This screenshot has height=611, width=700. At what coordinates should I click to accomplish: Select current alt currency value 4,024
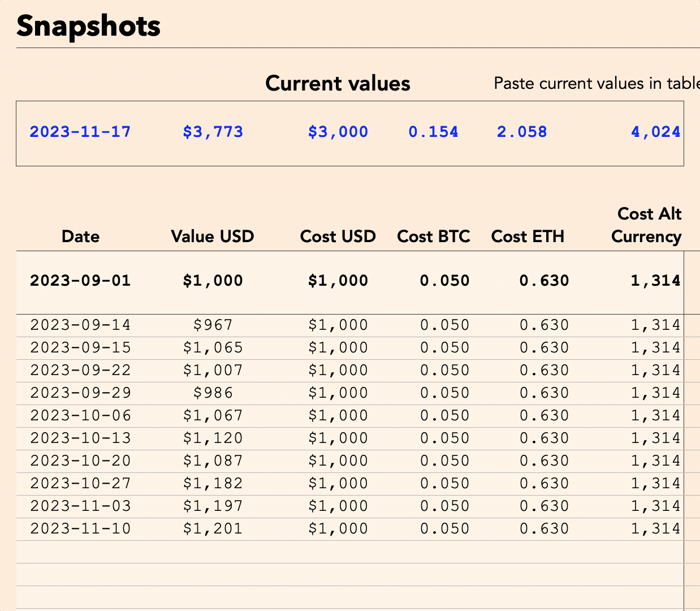[655, 132]
